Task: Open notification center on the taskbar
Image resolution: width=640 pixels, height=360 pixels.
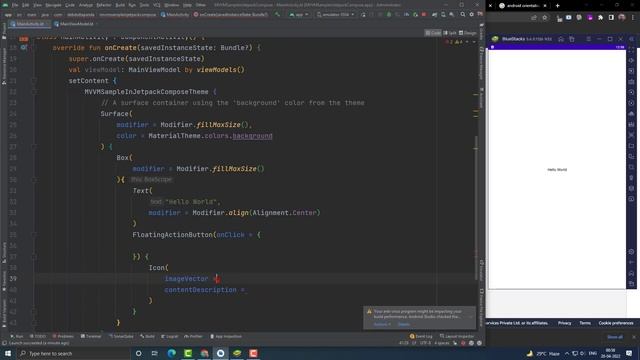Action: (629, 353)
